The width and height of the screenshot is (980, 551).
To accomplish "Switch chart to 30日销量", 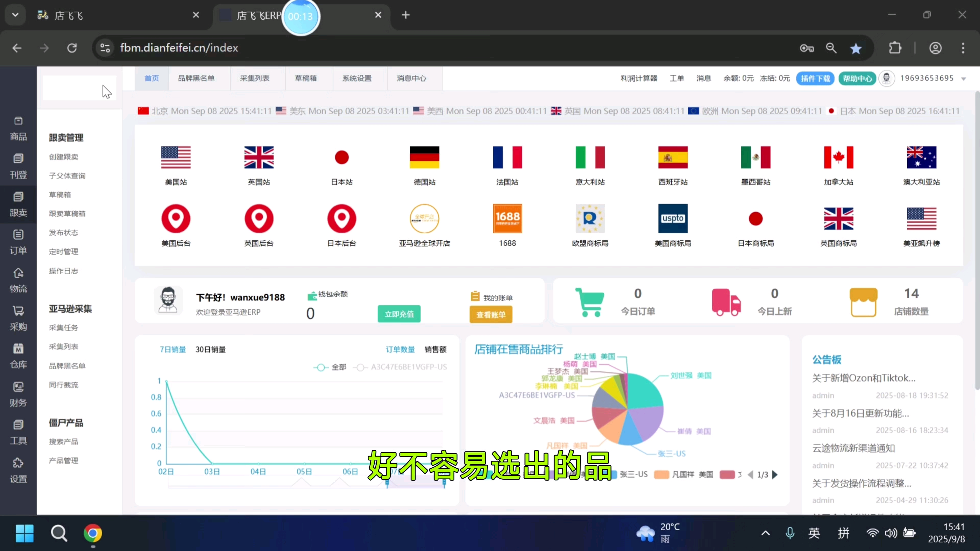I will [x=210, y=349].
